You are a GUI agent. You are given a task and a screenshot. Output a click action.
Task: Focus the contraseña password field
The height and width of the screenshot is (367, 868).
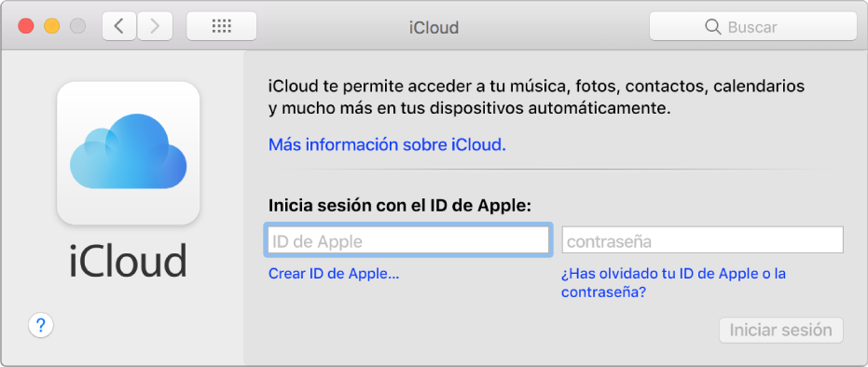tap(702, 240)
